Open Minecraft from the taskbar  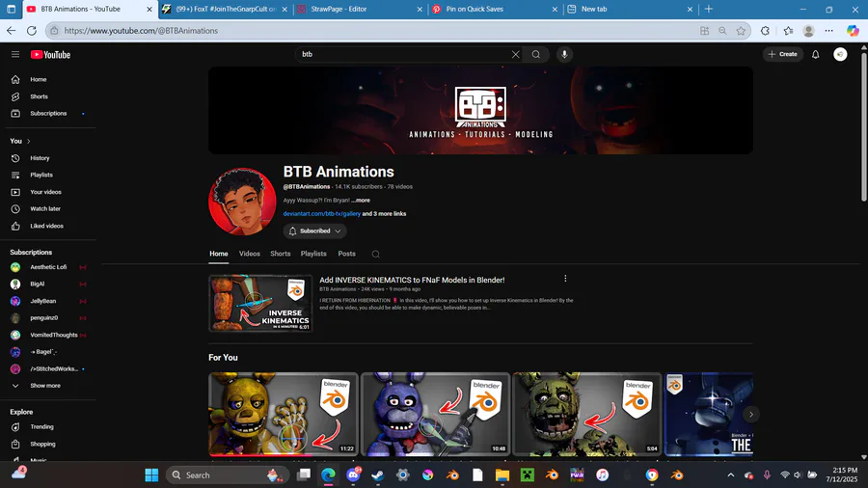click(x=527, y=474)
